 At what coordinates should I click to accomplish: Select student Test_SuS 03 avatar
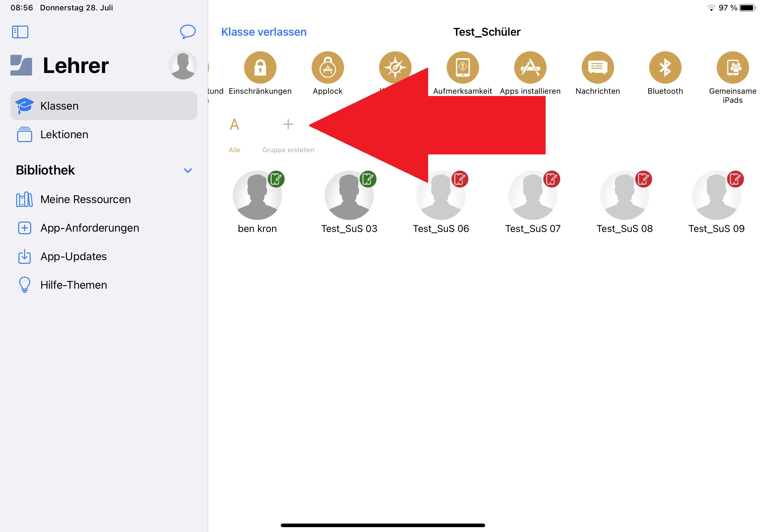coord(349,195)
